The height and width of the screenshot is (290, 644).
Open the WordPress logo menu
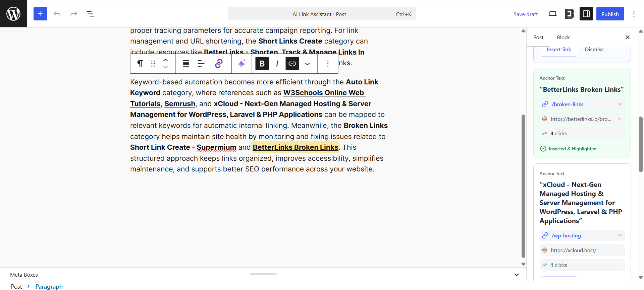point(13,14)
